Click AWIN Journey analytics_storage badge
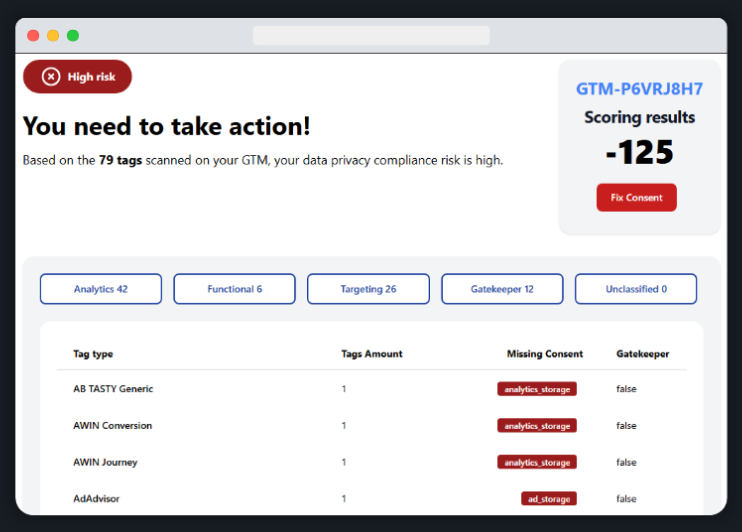 coord(537,462)
